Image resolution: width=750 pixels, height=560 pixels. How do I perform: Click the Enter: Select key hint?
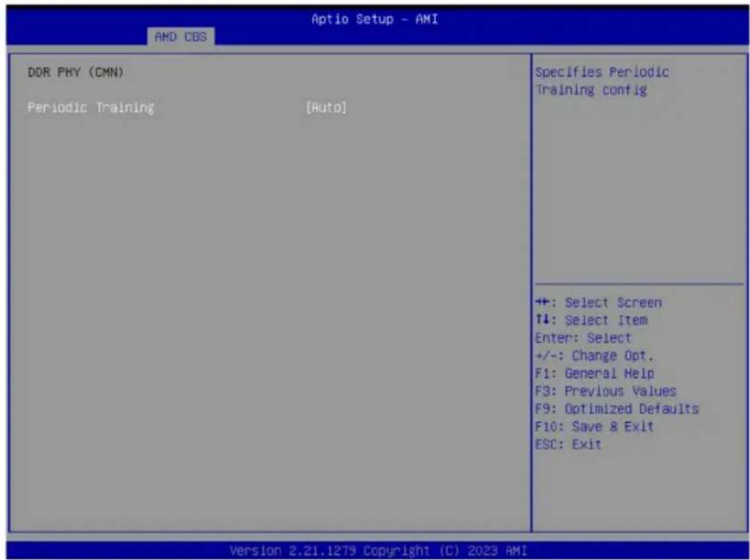[x=583, y=338]
